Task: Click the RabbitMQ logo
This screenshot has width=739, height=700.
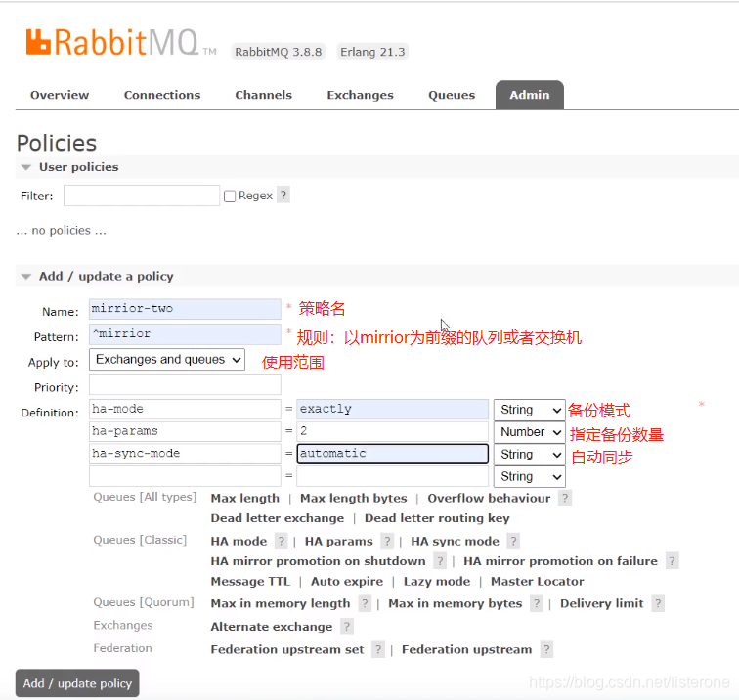Action: (121, 43)
